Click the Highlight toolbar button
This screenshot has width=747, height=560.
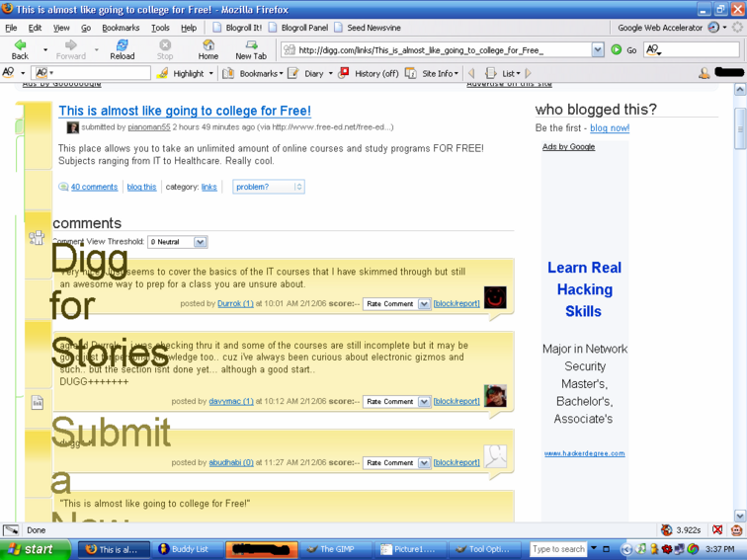pyautogui.click(x=181, y=73)
